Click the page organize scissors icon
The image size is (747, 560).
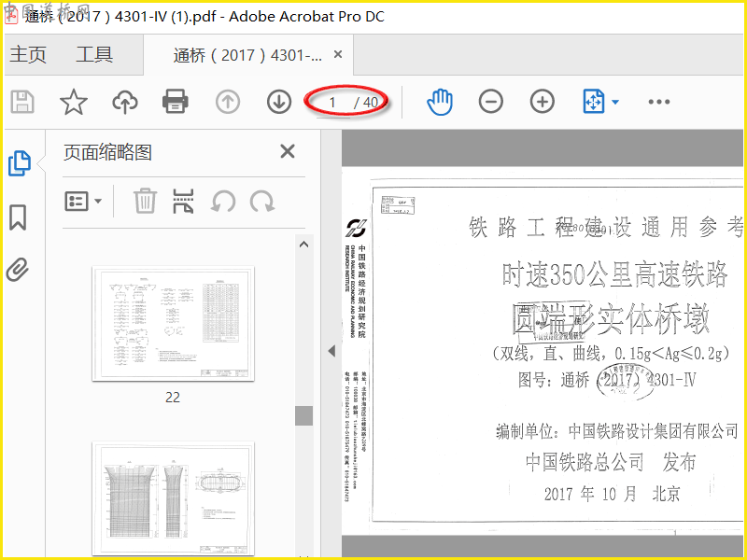[183, 202]
